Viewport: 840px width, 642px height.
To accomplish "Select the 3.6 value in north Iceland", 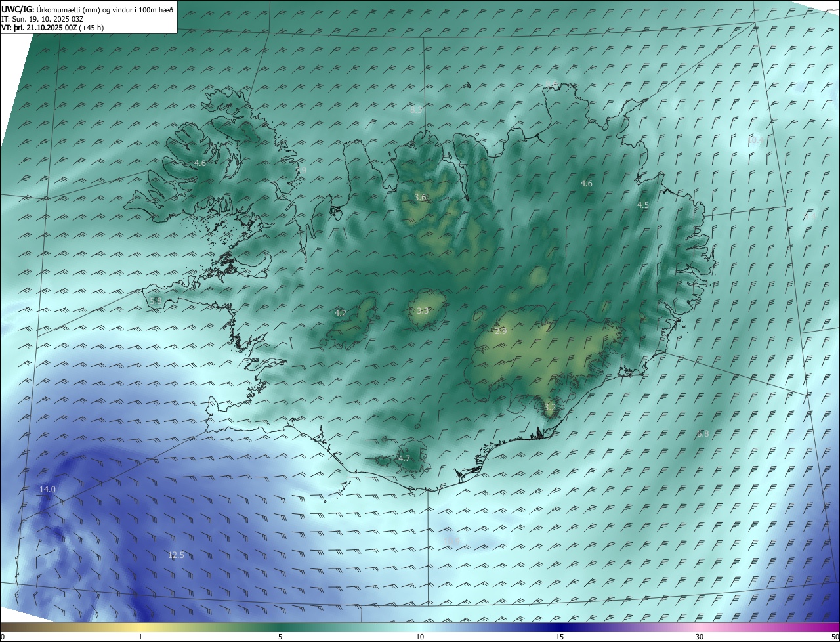I will [421, 197].
